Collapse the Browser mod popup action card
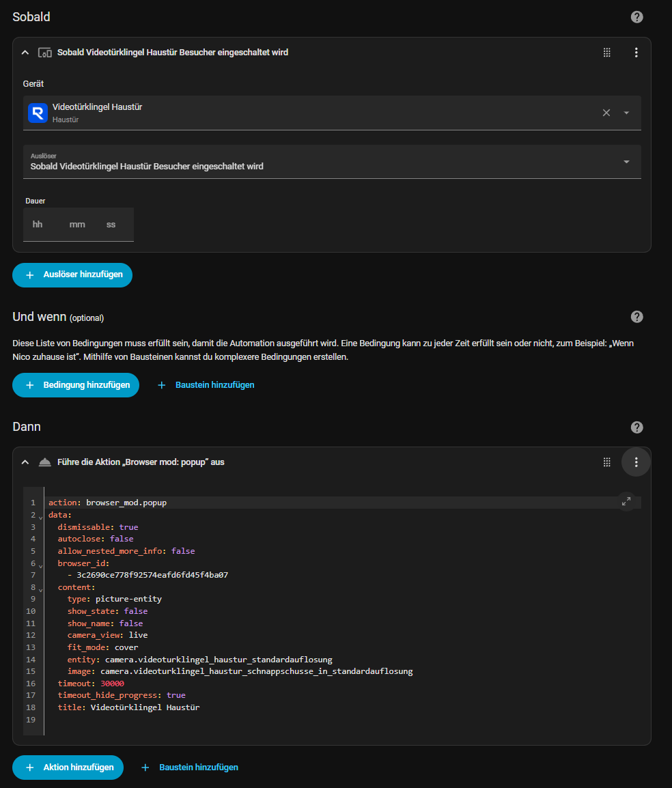672x788 pixels. pyautogui.click(x=25, y=462)
